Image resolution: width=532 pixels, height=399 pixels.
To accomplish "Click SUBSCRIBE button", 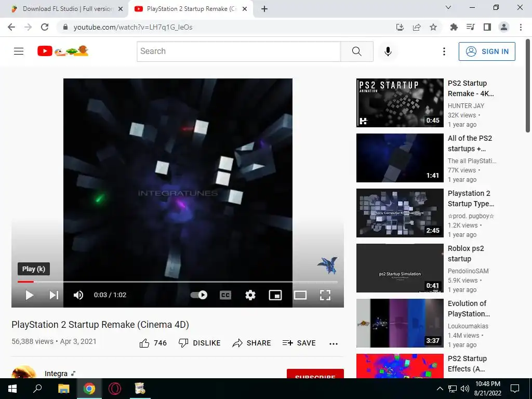I will [x=315, y=374].
